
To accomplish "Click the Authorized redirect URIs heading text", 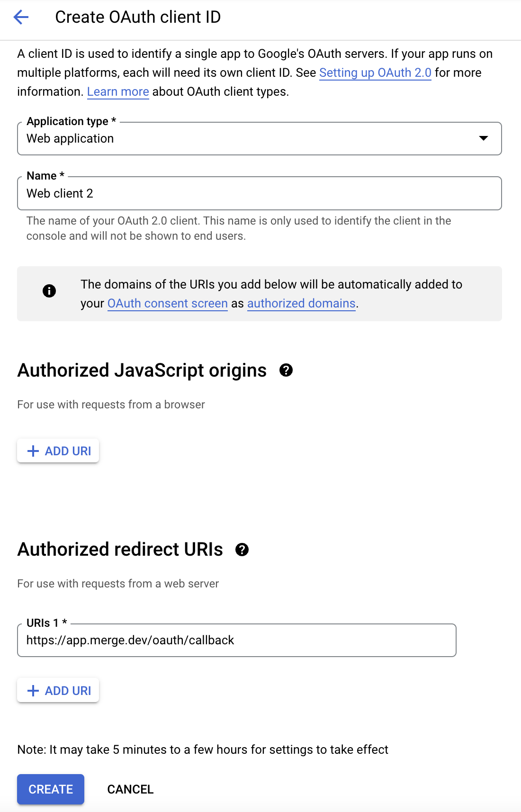I will 120,550.
